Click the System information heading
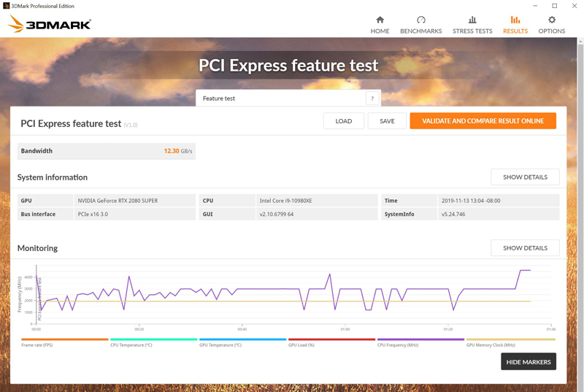 [x=52, y=177]
